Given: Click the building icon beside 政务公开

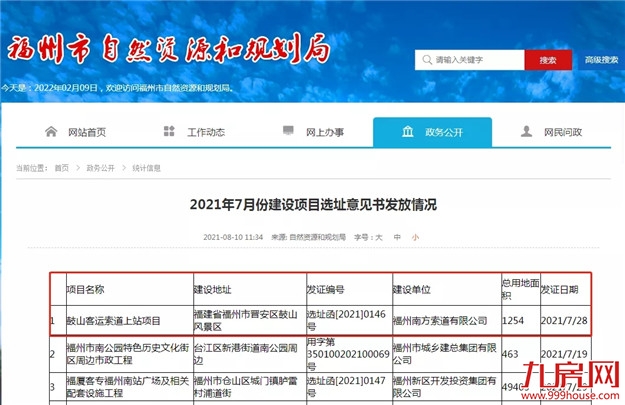Looking at the screenshot, I should pyautogui.click(x=407, y=131).
